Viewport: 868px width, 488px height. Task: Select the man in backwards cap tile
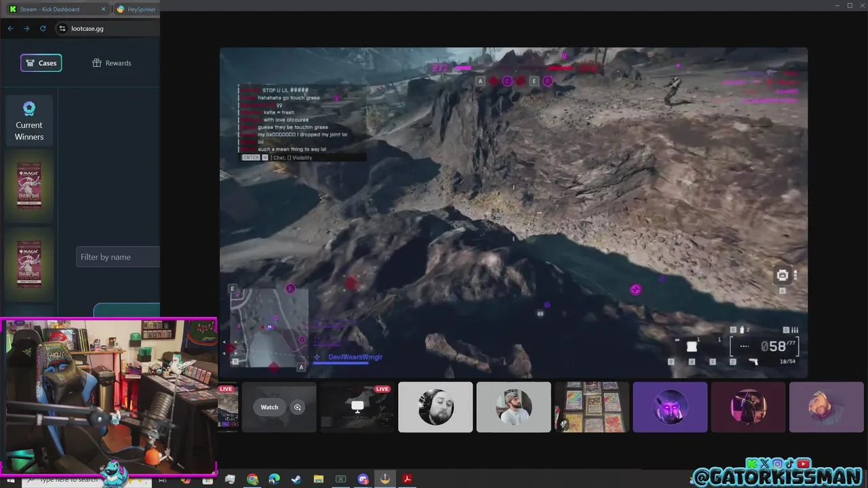[x=513, y=407]
